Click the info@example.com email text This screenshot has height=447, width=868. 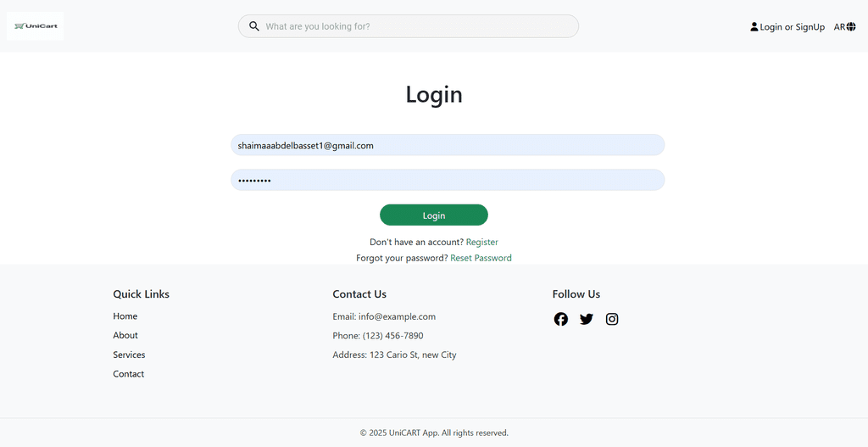(397, 316)
